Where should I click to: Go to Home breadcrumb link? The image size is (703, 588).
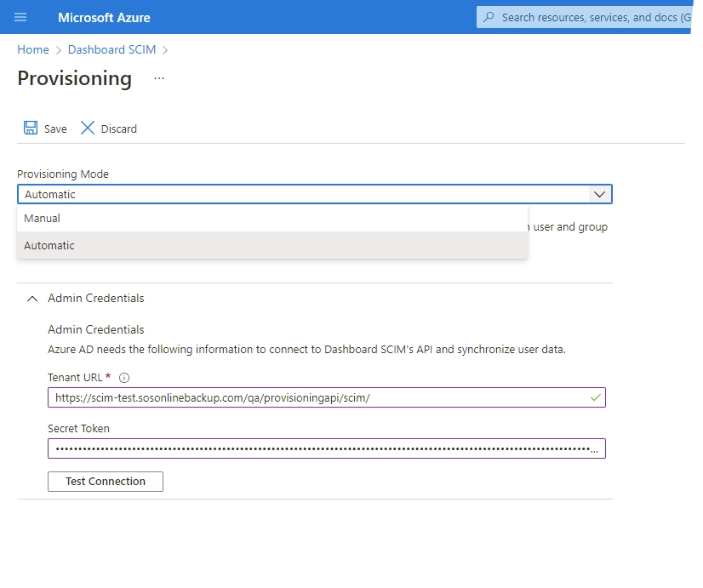[33, 49]
